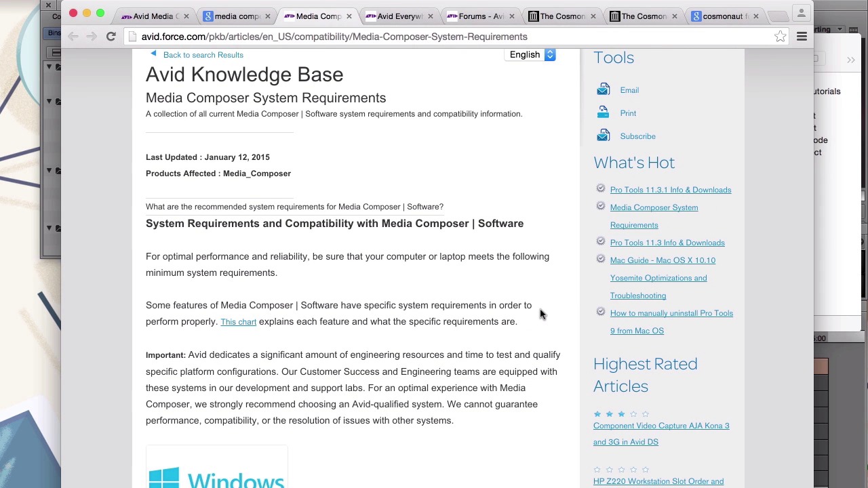This screenshot has height=488, width=868.
Task: Open the Chrome hamburger menu
Action: [802, 37]
